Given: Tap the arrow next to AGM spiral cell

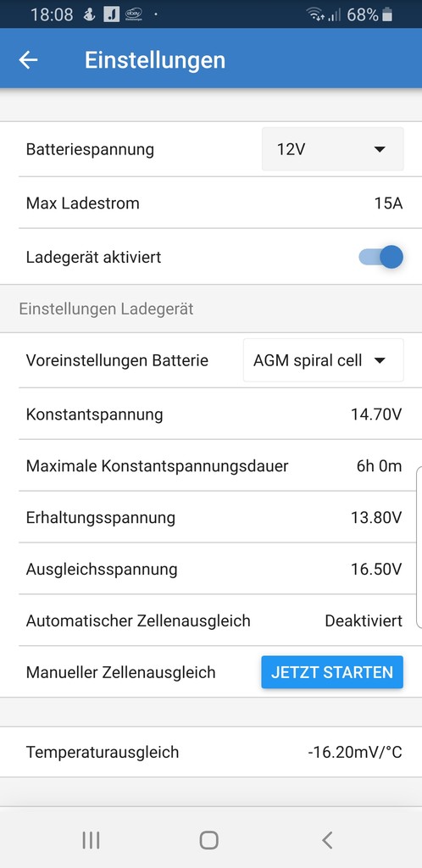Looking at the screenshot, I should tap(380, 361).
